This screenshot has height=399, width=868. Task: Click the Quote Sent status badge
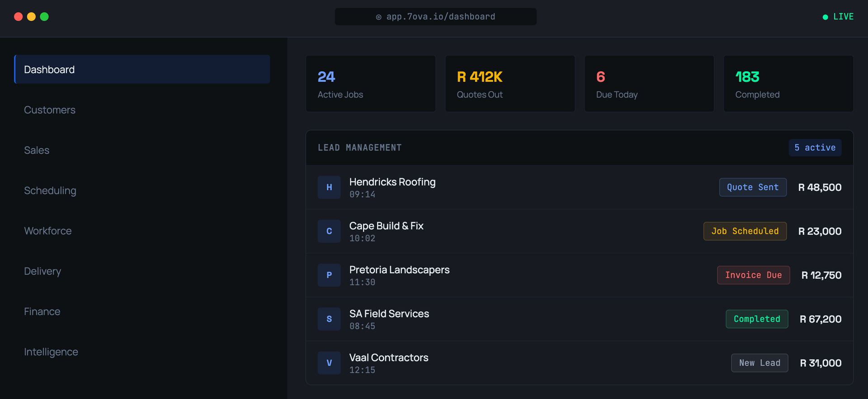753,187
